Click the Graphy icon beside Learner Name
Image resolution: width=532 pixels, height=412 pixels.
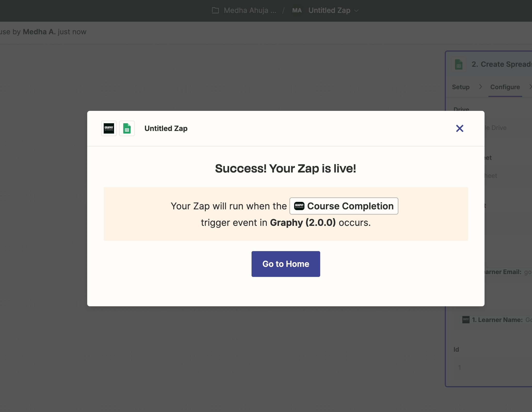point(466,320)
